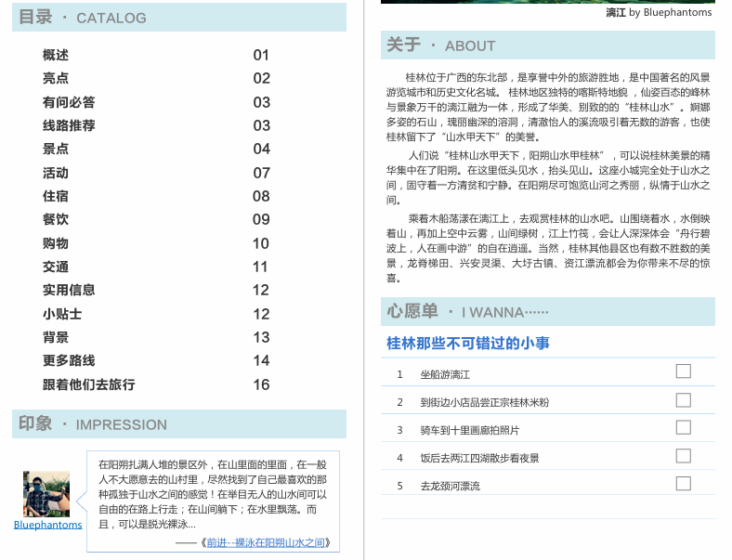Mark the 饭后去两江四湖散步看夜景 checkbox

coord(684,456)
